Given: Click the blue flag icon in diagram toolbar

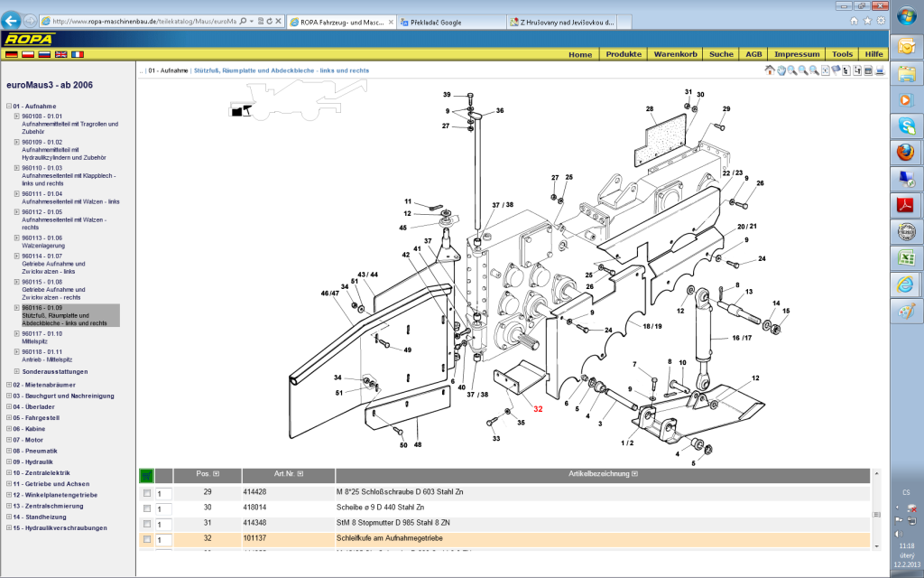Looking at the screenshot, I should [836, 70].
